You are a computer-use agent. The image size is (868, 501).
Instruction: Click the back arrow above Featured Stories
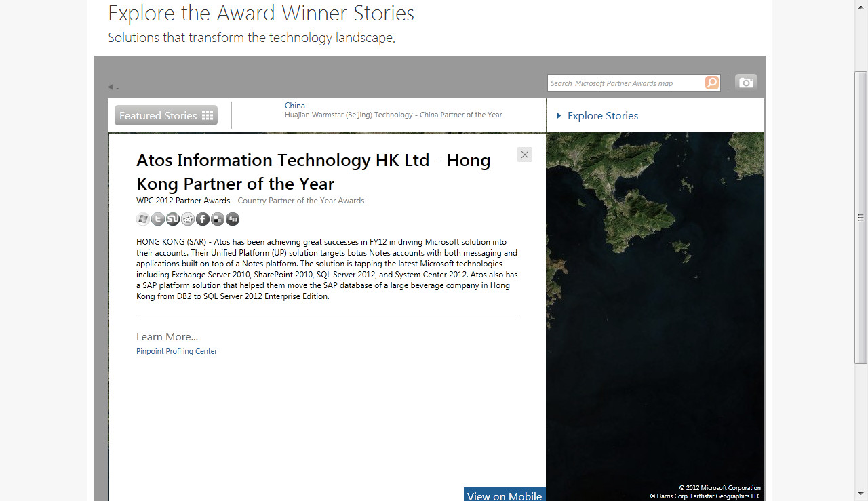(110, 87)
